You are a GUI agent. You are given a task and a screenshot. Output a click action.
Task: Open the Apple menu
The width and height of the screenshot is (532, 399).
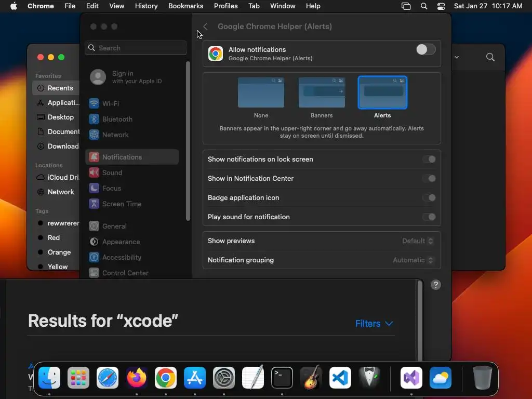pyautogui.click(x=14, y=6)
